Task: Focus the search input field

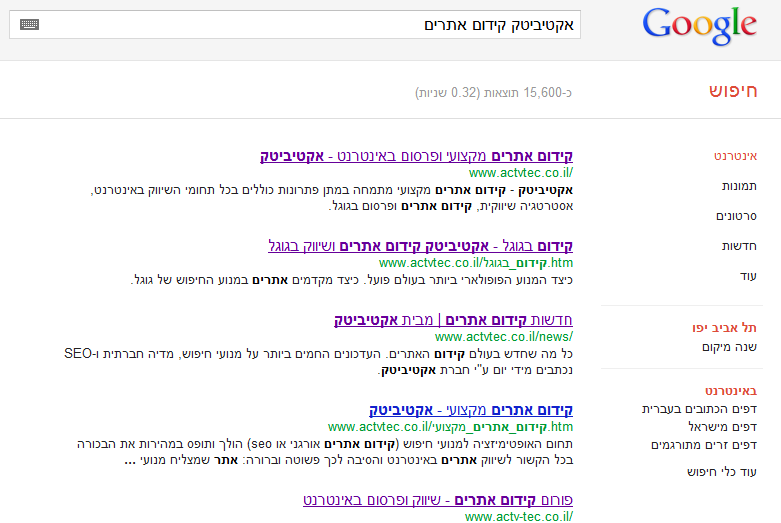Action: point(295,24)
